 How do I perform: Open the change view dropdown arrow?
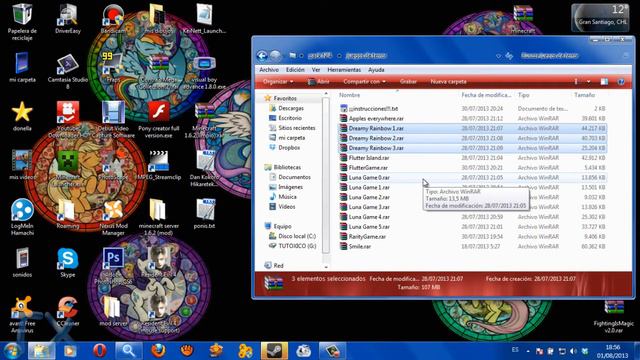pos(589,82)
